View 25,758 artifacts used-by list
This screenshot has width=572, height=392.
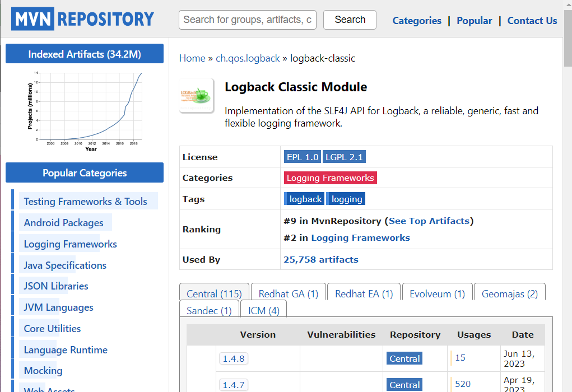(321, 260)
